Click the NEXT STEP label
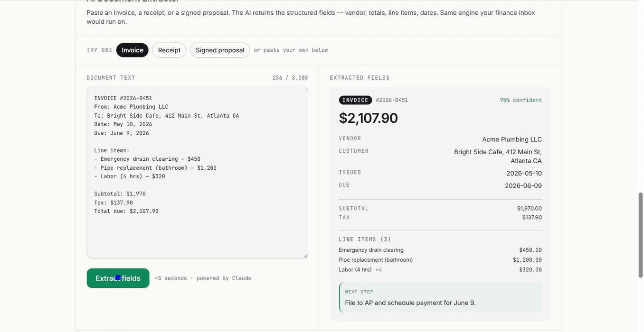 [359, 292]
